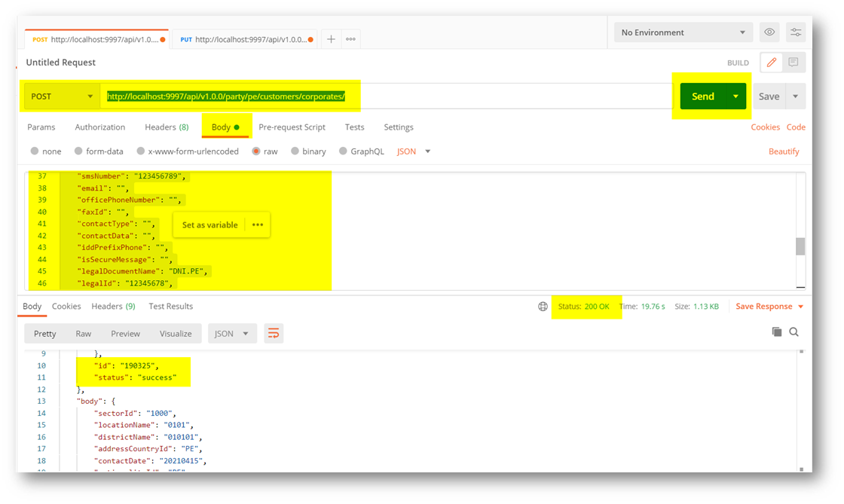
Task: Open the comments icon next to pencil
Action: (794, 63)
